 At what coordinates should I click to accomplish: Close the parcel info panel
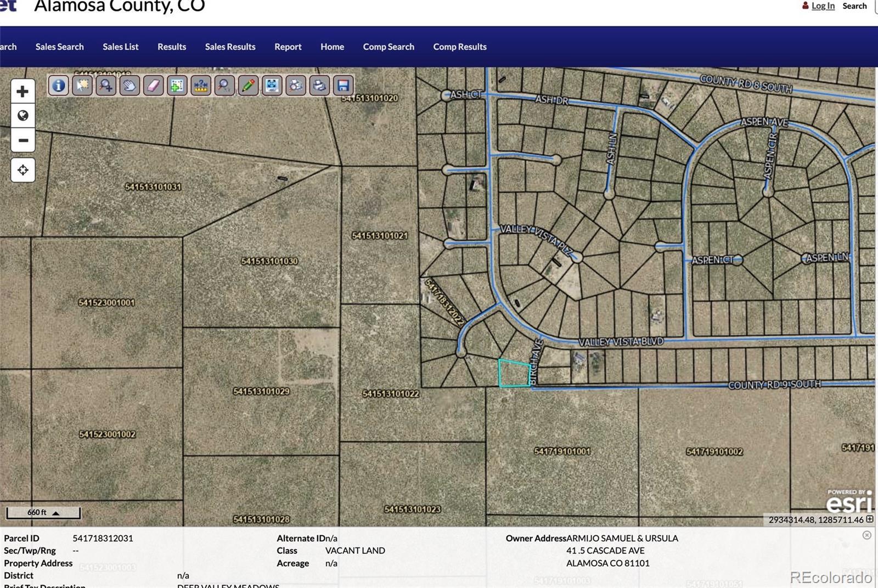click(866, 535)
